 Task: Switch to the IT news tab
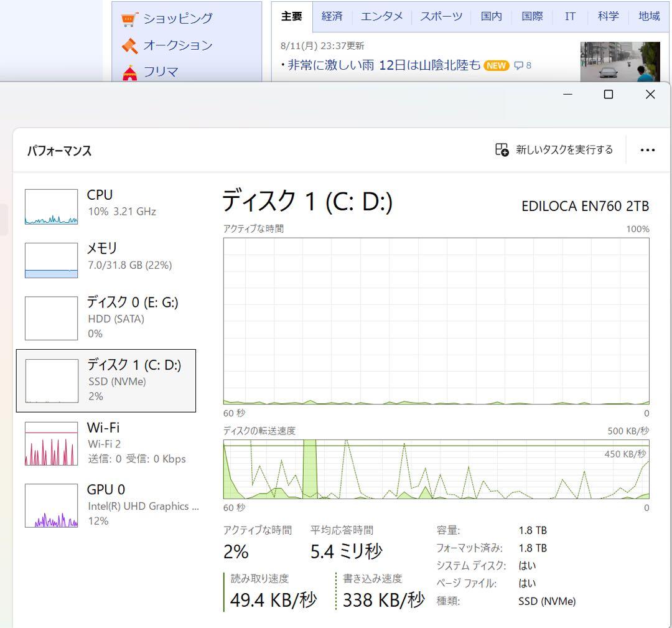[570, 16]
